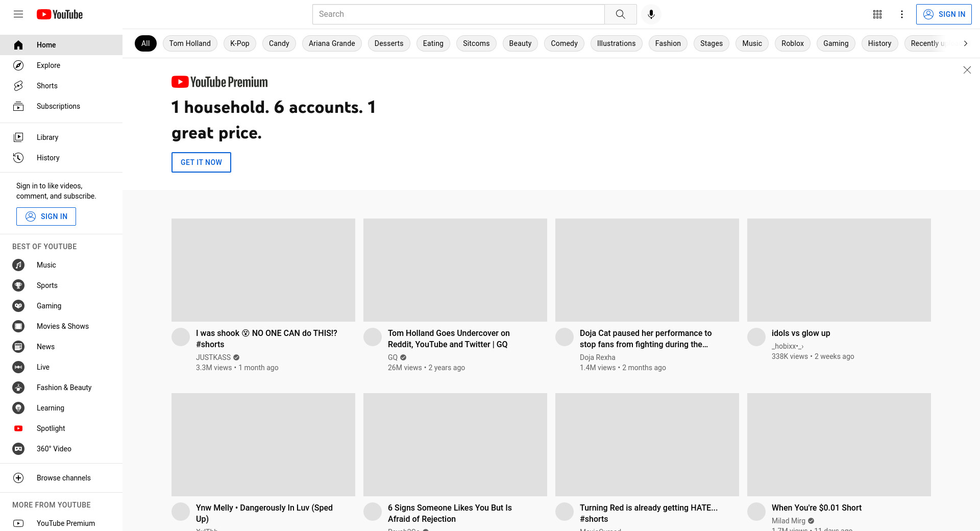Open Ynw Melly Dangerously In Luv title
The height and width of the screenshot is (531, 980).
264,513
